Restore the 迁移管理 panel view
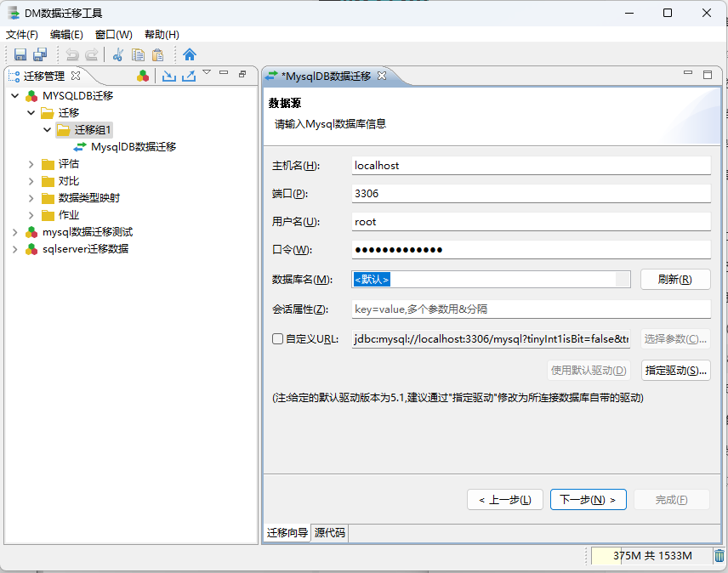728x573 pixels. (x=242, y=74)
